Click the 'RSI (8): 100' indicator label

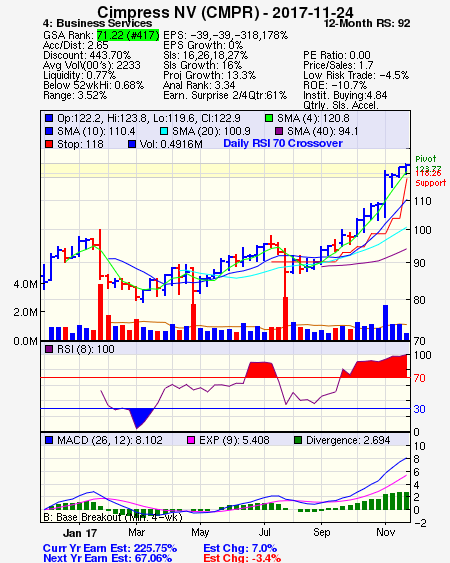[85, 349]
